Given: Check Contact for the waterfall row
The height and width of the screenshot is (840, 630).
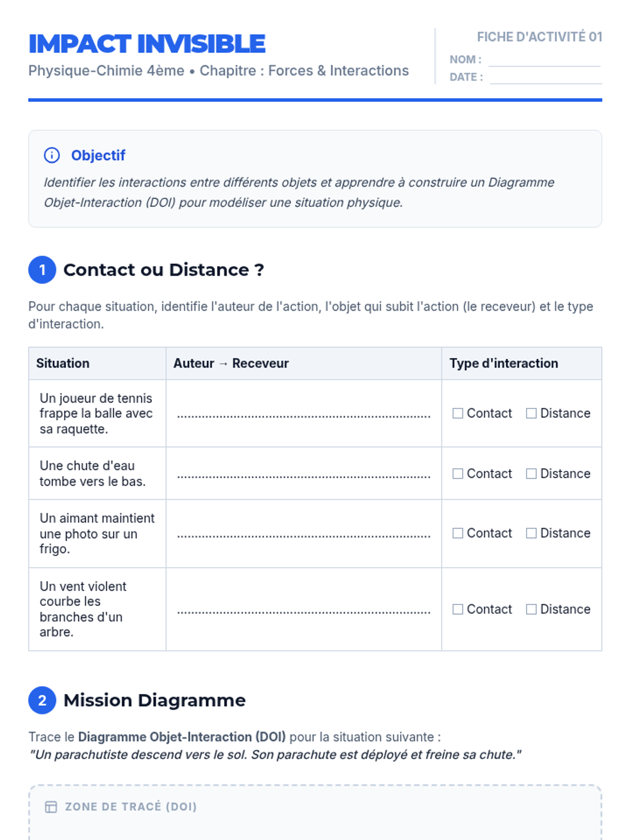Looking at the screenshot, I should tap(458, 474).
